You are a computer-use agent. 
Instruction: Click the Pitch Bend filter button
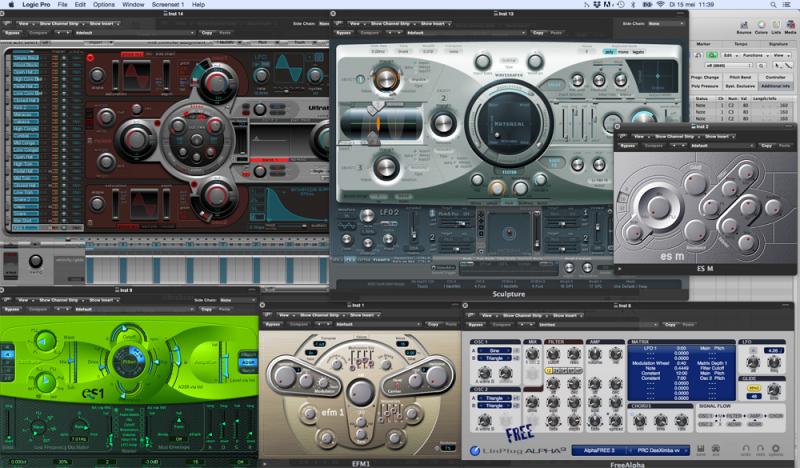coord(740,78)
